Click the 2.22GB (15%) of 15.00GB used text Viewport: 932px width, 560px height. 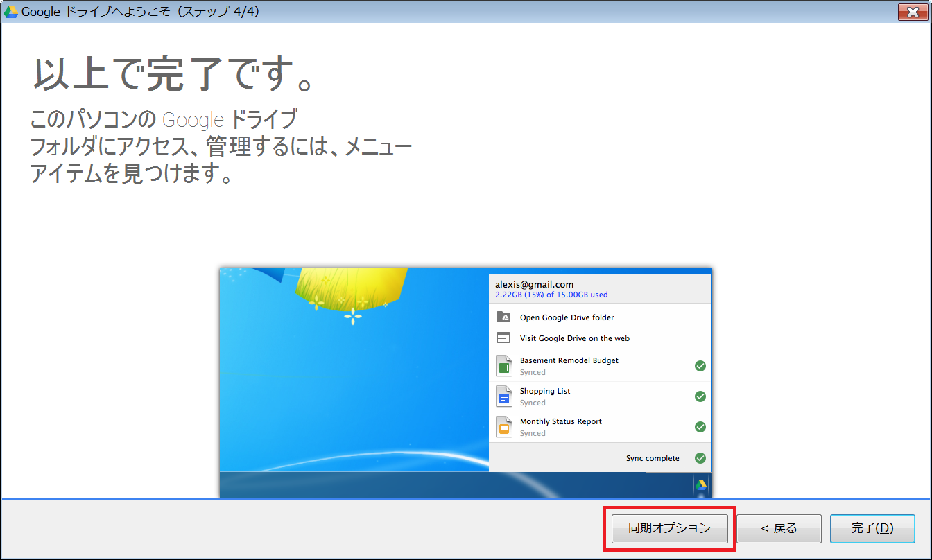point(551,295)
